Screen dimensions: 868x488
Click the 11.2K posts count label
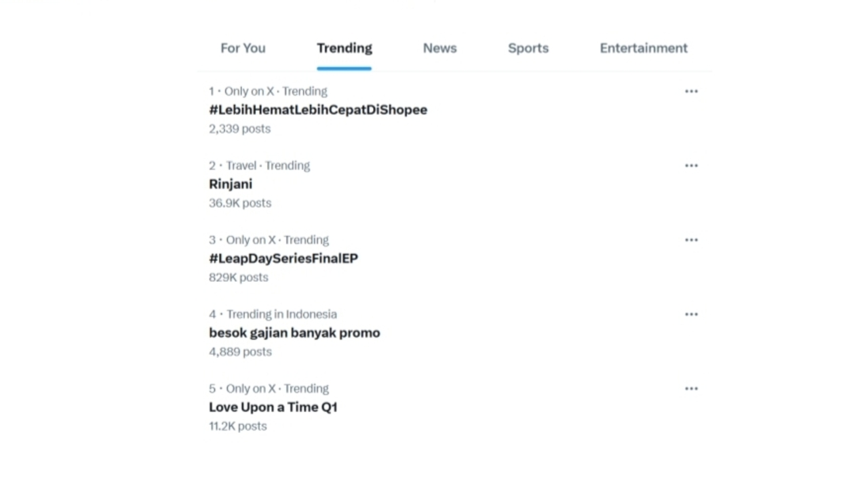[238, 426]
